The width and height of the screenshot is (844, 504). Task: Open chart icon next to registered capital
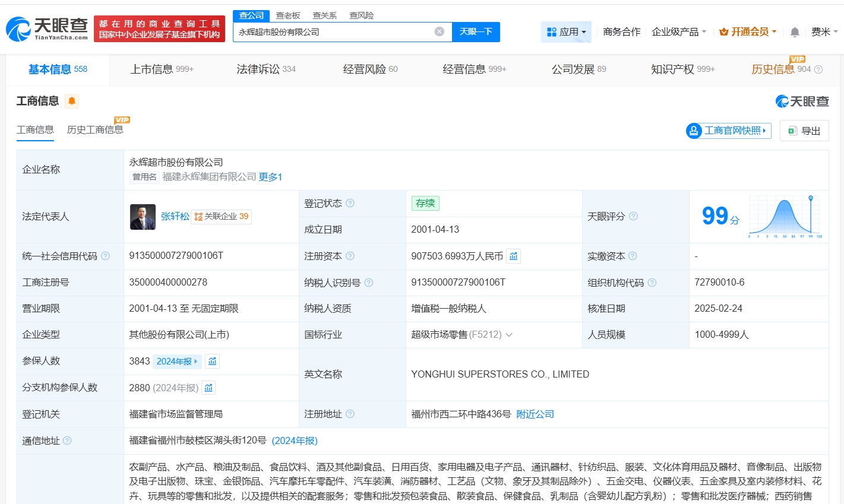[514, 256]
